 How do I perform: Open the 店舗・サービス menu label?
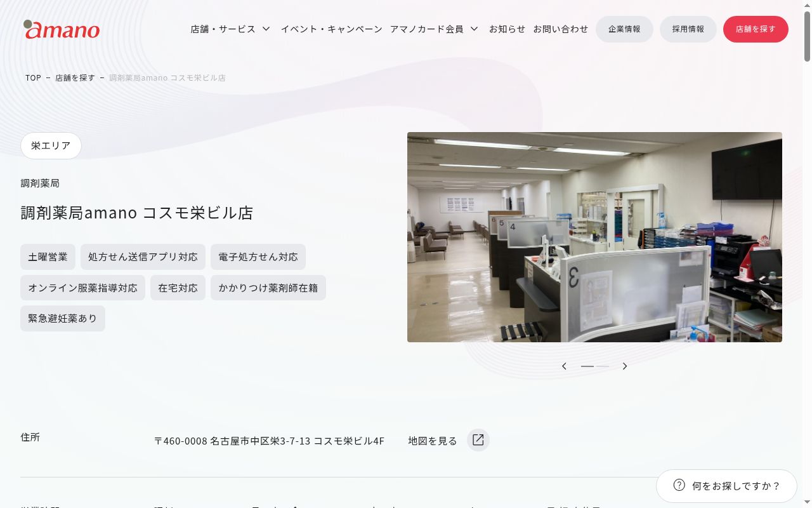pos(223,29)
